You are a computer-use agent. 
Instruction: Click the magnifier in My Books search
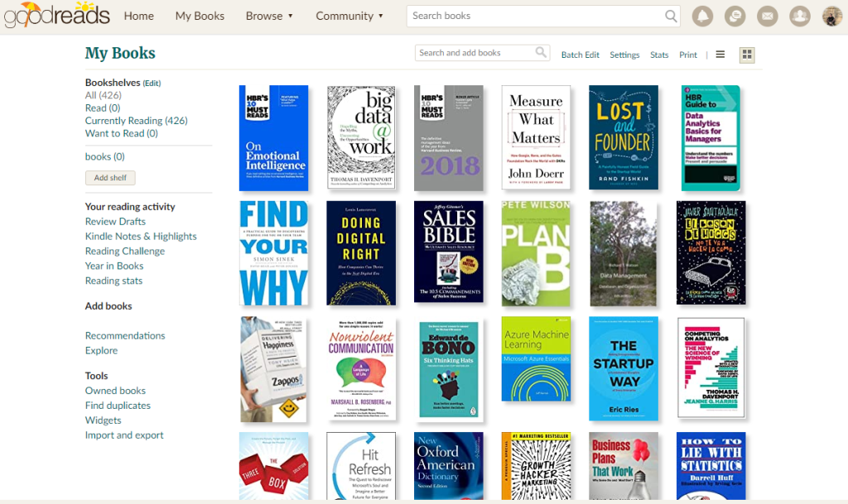pyautogui.click(x=541, y=52)
